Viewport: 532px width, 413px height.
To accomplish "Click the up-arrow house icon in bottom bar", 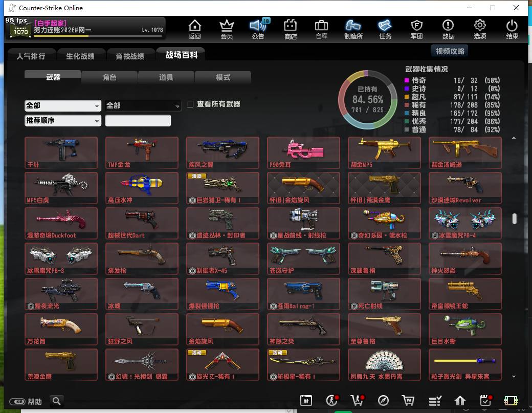I will tap(460, 400).
